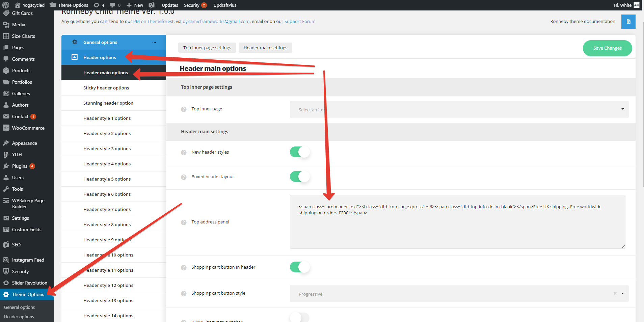The width and height of the screenshot is (644, 322).
Task: Click the help icon beside Top address panel
Action: 184,222
